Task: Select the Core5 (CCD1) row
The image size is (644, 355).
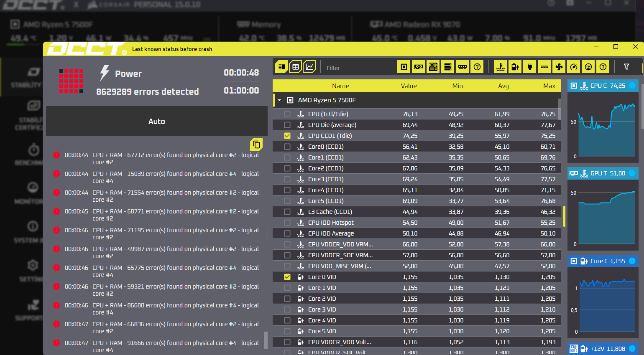Action: (x=417, y=201)
